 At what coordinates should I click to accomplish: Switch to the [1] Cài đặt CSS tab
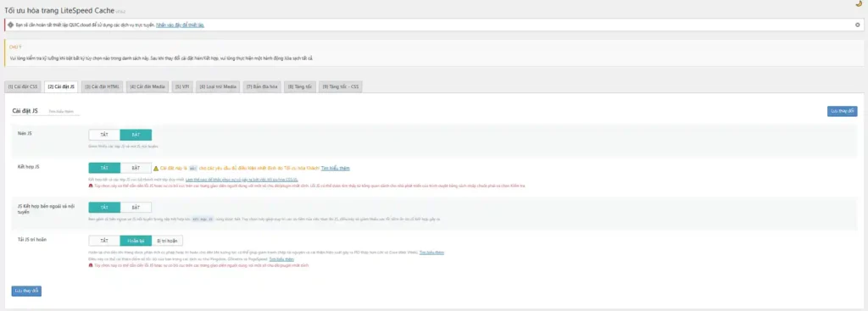click(23, 87)
